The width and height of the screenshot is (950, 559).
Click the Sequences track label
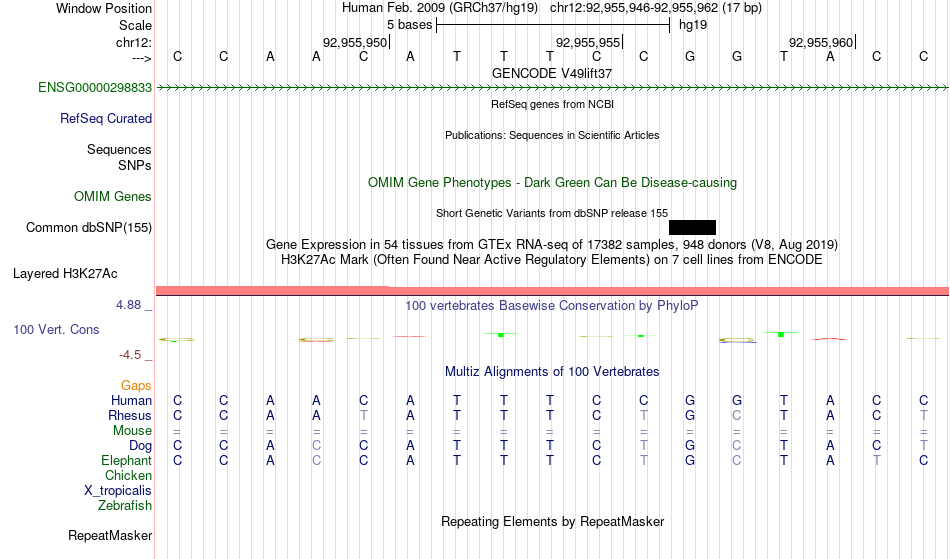point(119,150)
